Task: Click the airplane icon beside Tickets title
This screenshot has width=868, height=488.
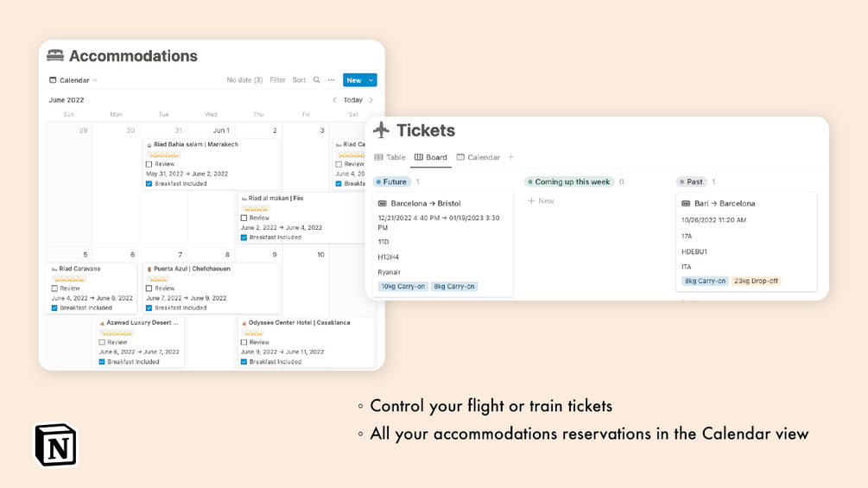Action: tap(381, 130)
